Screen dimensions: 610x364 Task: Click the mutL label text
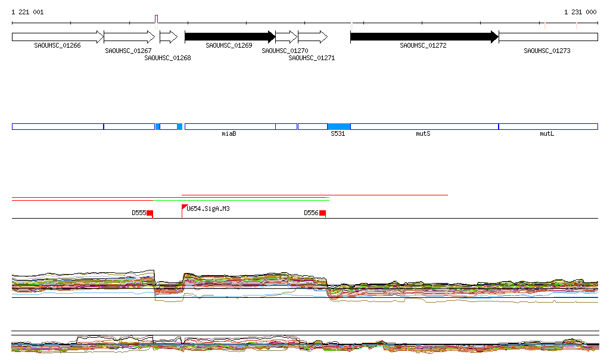point(547,134)
